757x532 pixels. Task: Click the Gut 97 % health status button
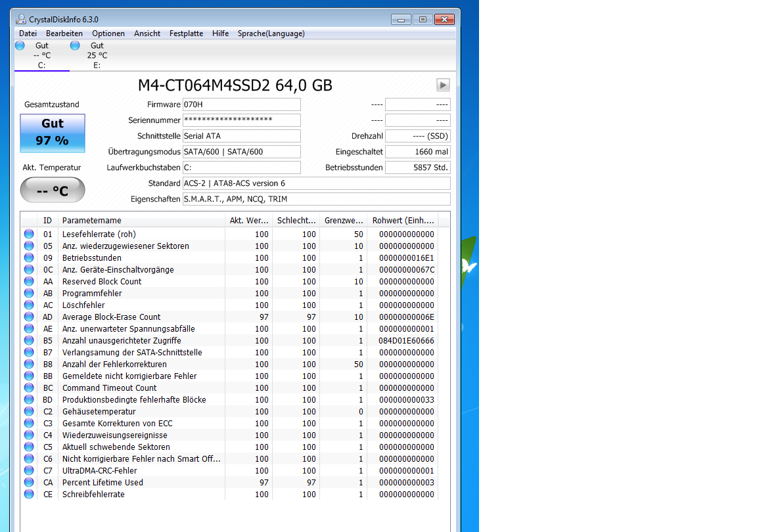click(x=53, y=133)
